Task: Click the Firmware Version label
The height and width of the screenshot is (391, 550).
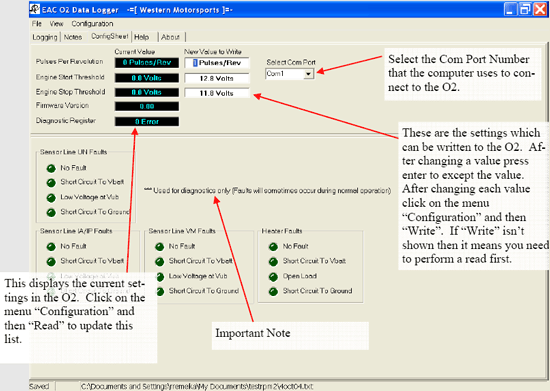Action: (62, 105)
